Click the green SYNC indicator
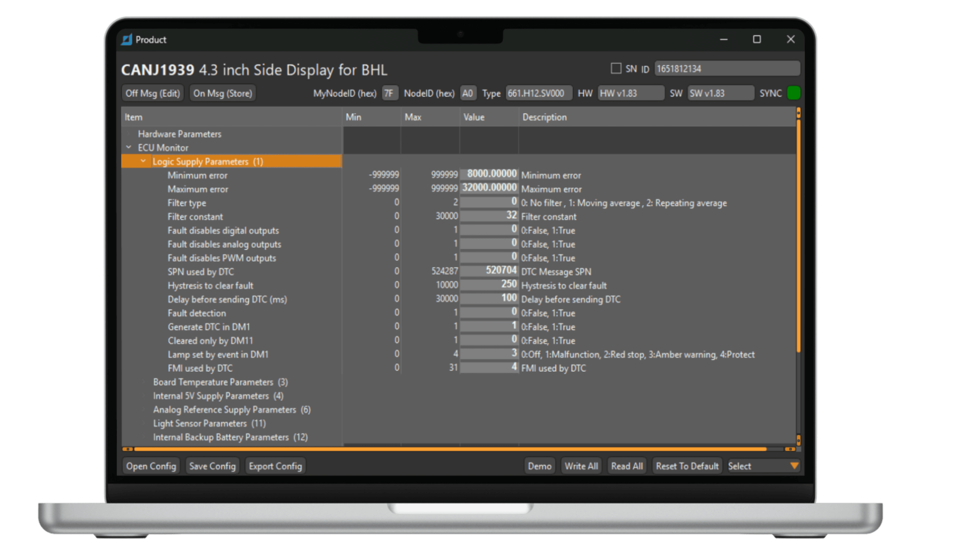The height and width of the screenshot is (551, 980). (794, 93)
